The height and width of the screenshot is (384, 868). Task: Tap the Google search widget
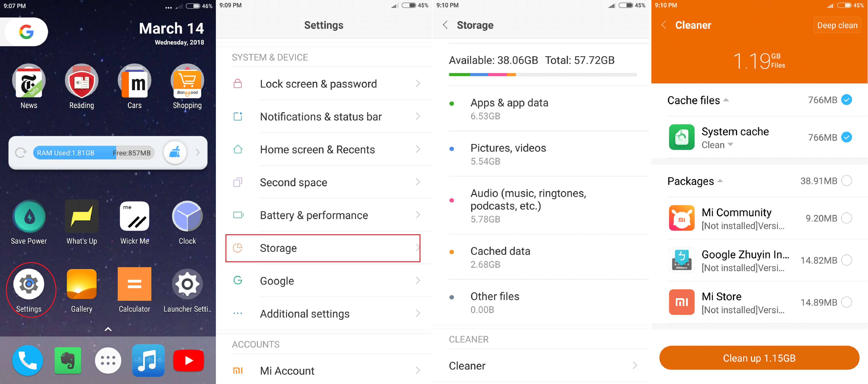click(x=26, y=32)
